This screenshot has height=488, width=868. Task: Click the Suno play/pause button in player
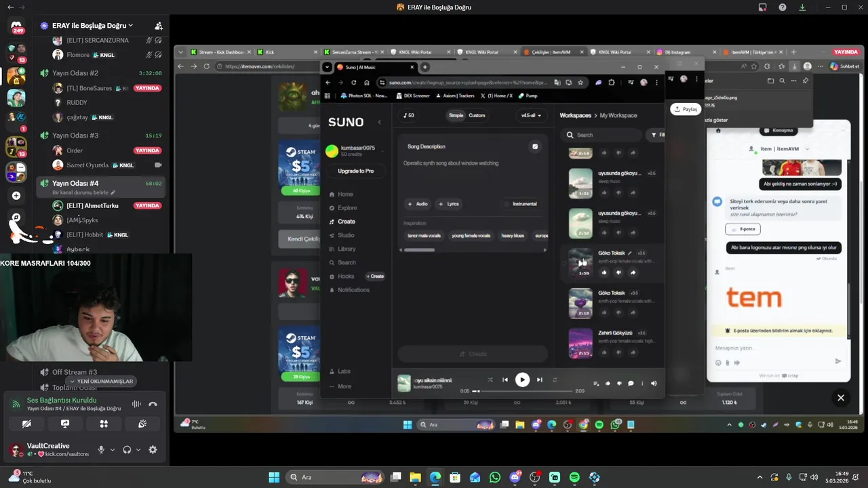[522, 380]
